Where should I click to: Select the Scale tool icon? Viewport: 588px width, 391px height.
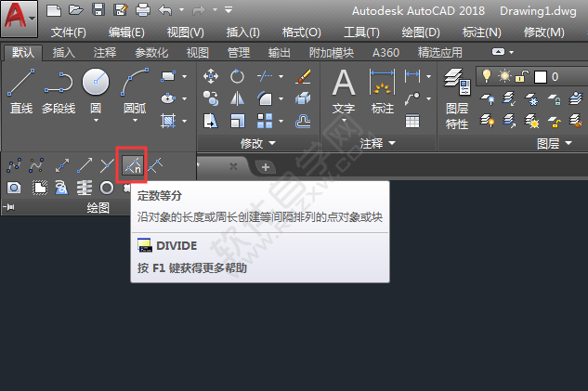click(x=237, y=121)
